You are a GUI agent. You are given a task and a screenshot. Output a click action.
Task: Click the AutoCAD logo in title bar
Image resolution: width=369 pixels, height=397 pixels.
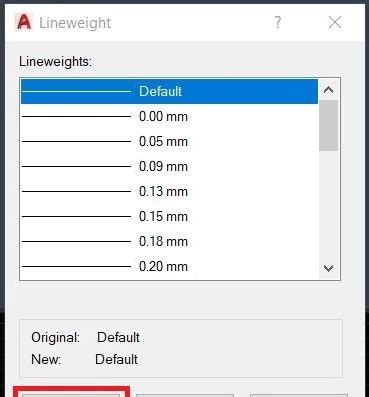24,23
